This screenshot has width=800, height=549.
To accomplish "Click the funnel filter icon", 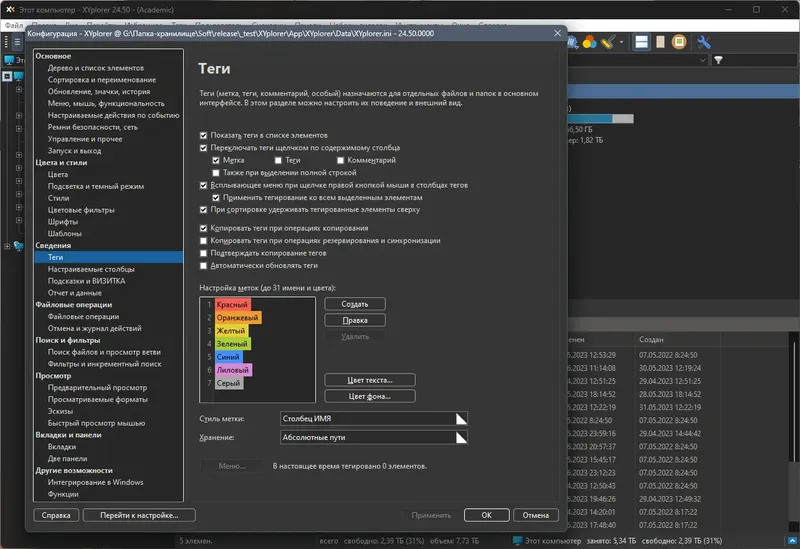I will pyautogui.click(x=718, y=60).
